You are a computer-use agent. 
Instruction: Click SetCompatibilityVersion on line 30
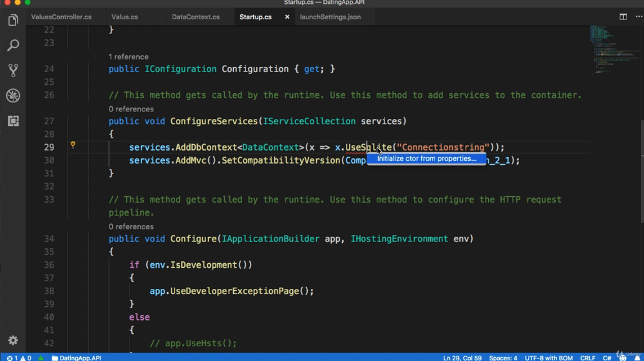281,160
